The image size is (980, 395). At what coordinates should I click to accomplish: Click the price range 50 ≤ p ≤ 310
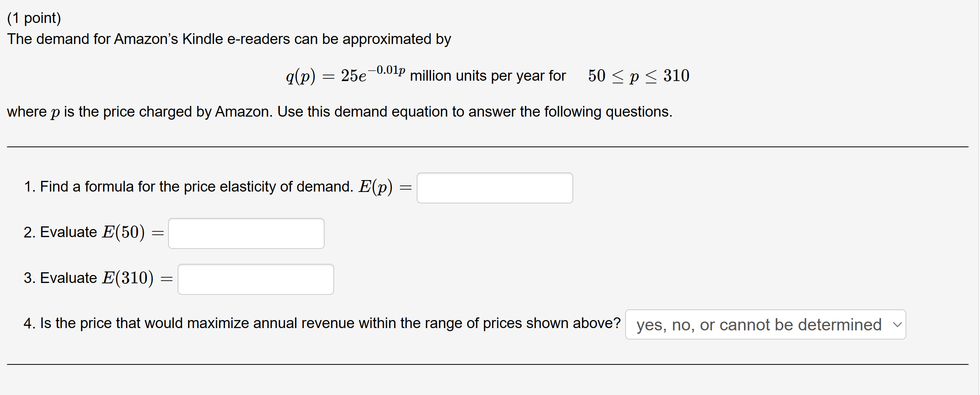tap(639, 76)
